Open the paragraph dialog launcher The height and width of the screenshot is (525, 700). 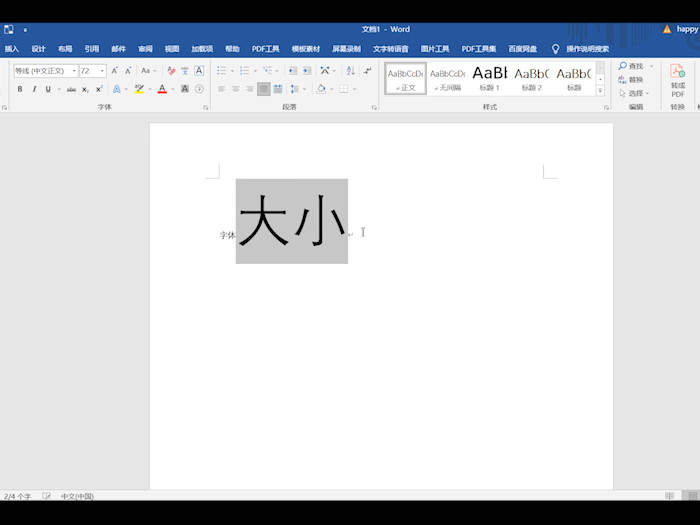click(374, 108)
